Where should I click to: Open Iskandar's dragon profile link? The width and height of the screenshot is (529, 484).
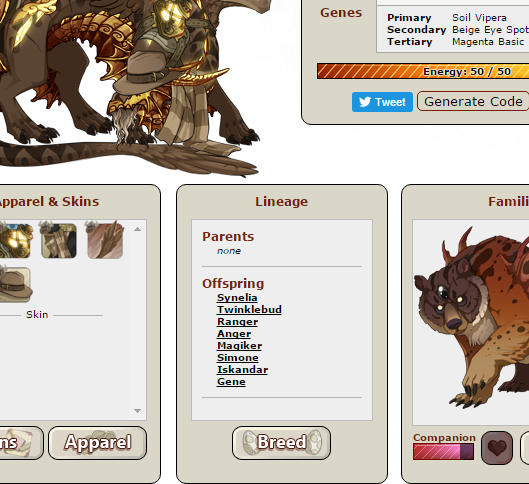(243, 370)
